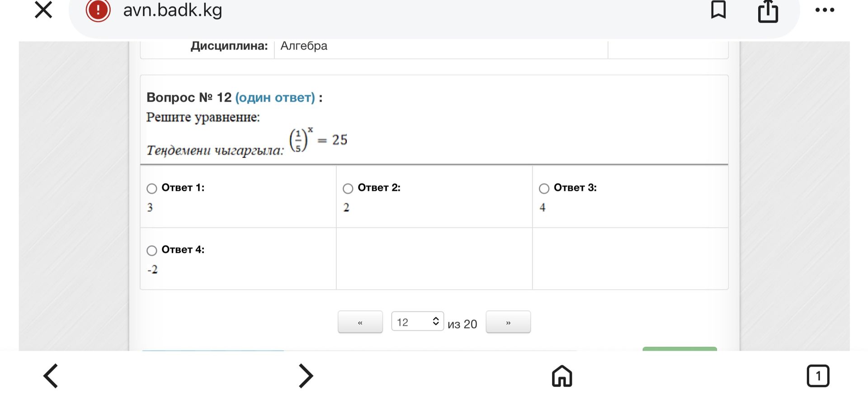Click the Ответ 2: label
Viewport: 868px width, 401px height.
click(379, 187)
